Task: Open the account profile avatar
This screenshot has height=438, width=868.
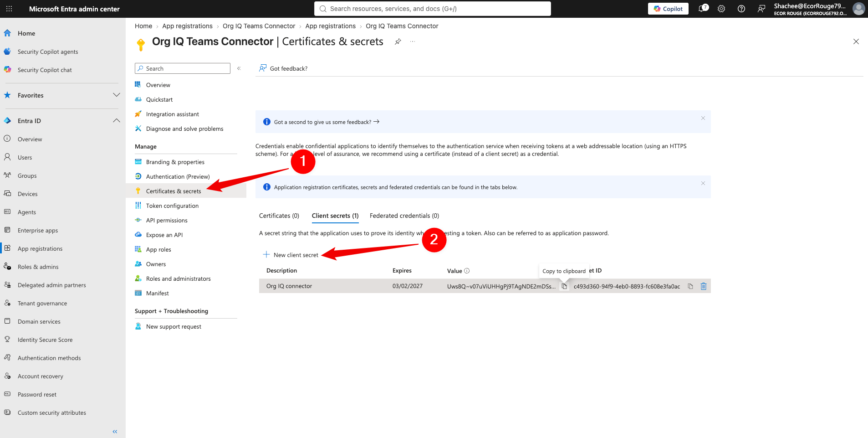Action: coord(858,9)
